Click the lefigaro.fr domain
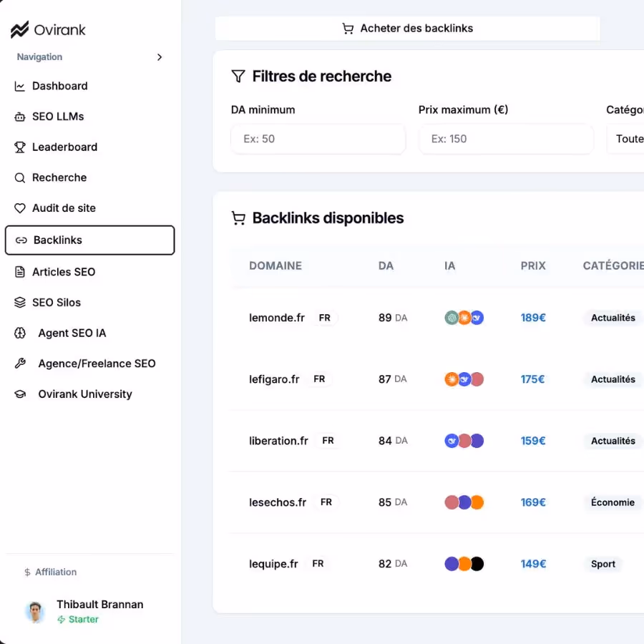 pos(274,379)
